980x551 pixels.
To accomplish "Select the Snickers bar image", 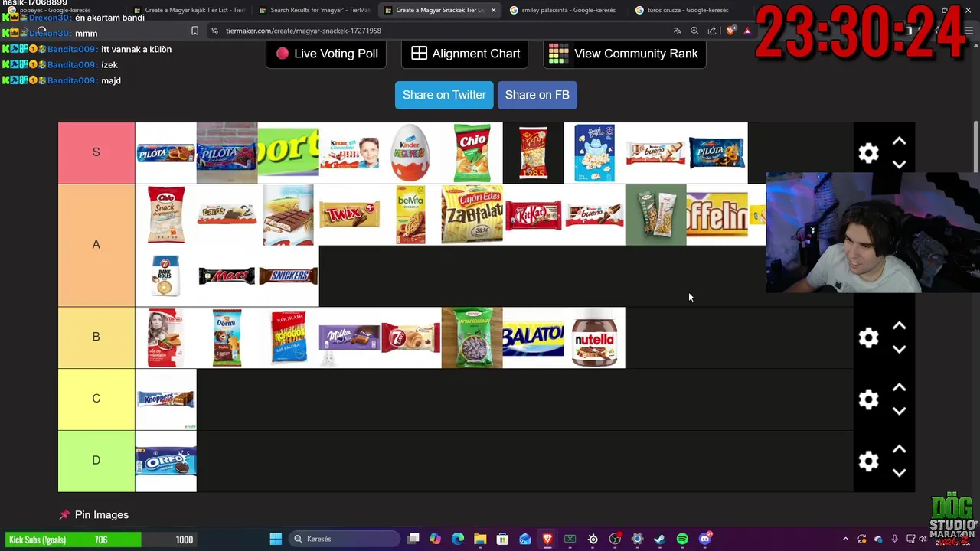I will click(289, 276).
